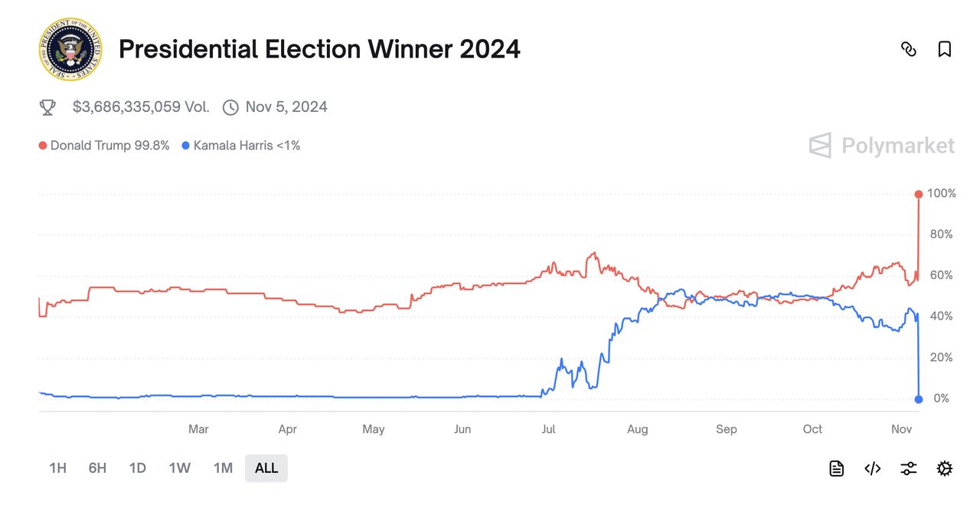
Task: Select the ALL time range
Action: (x=266, y=468)
